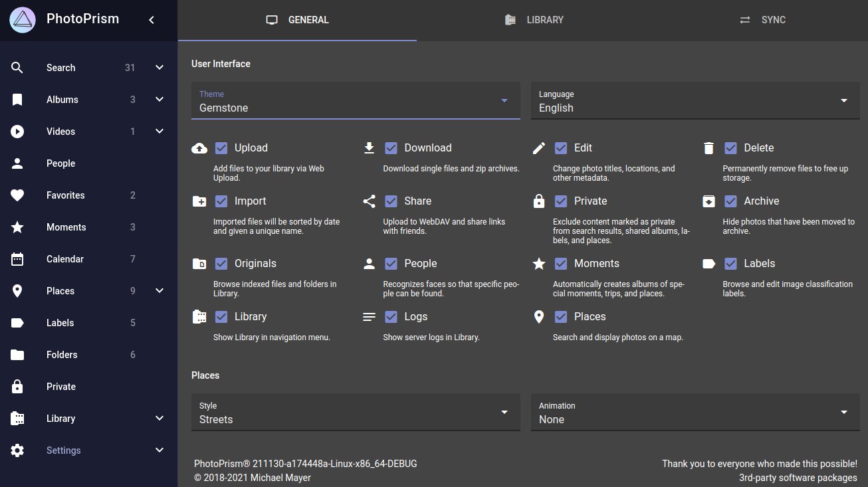The image size is (868, 487).
Task: Open Library via the sidebar library icon
Action: (x=17, y=419)
